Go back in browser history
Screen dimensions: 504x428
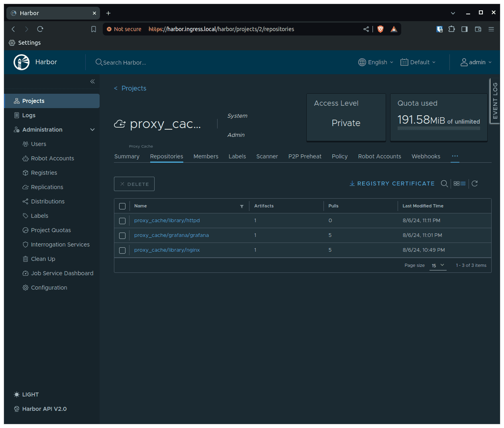tap(13, 29)
